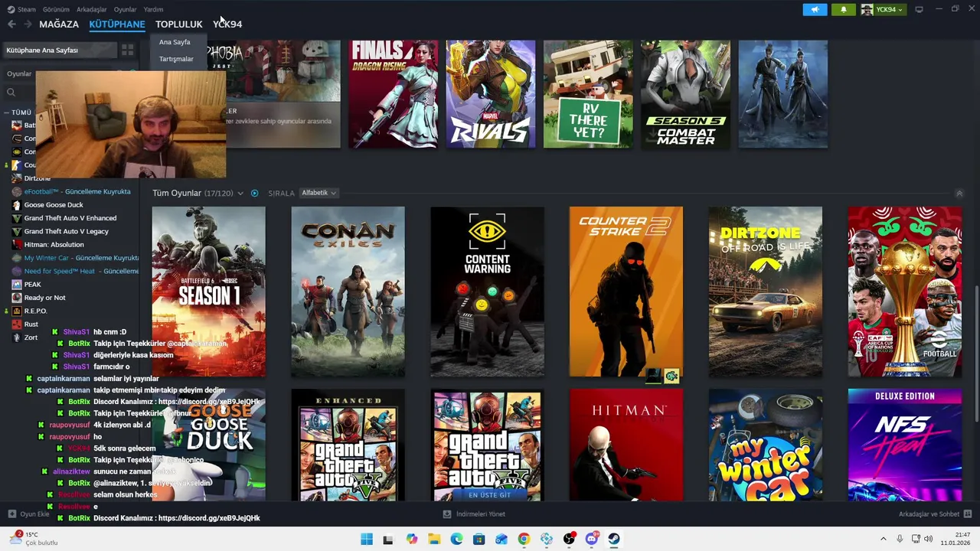Expand the Tüm Oyunlar filter chevron

click(240, 194)
